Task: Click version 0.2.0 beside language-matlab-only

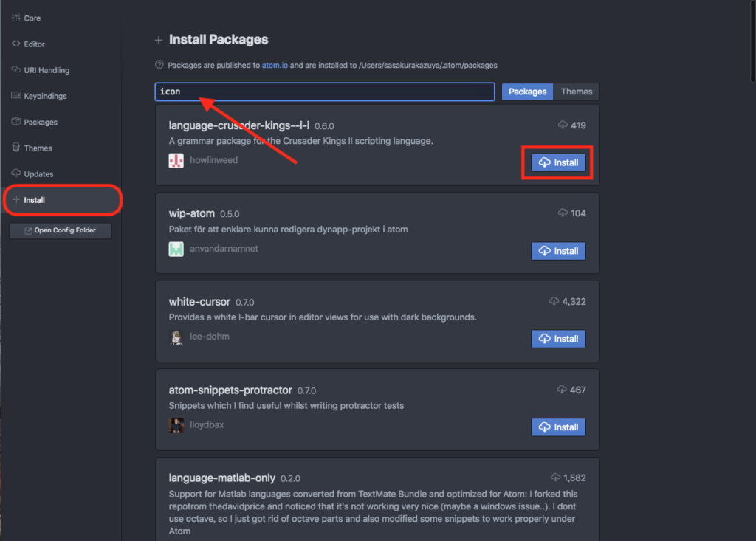Action: tap(290, 479)
